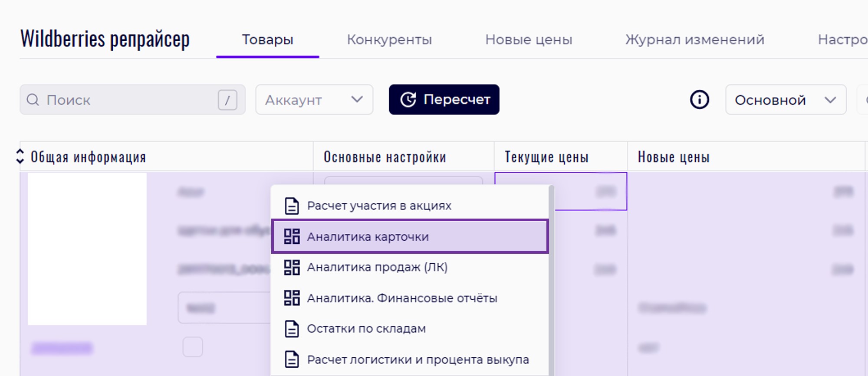
Task: Click grid icon for Аналитика продаж (ЛК)
Action: pyautogui.click(x=292, y=267)
